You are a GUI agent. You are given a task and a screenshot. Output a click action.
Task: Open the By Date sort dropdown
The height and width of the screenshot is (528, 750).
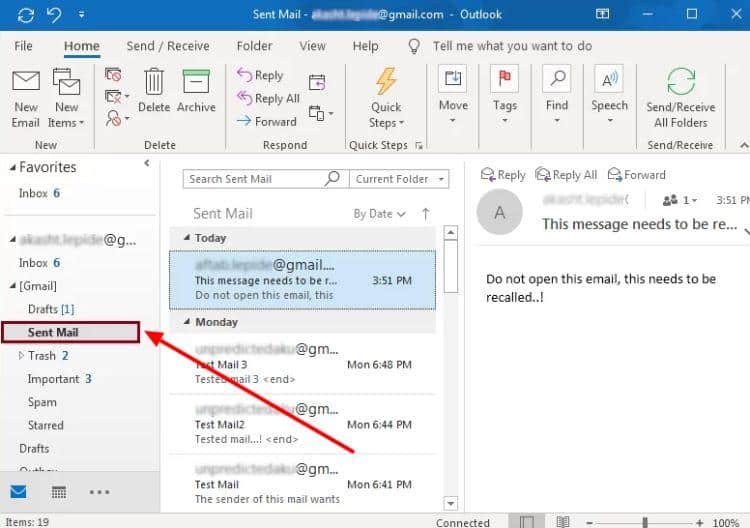coord(379,214)
